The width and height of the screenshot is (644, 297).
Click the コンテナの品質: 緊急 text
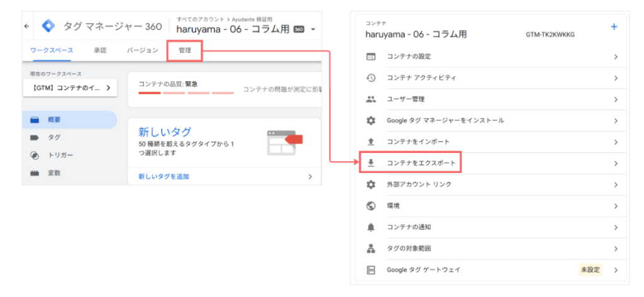coord(168,84)
